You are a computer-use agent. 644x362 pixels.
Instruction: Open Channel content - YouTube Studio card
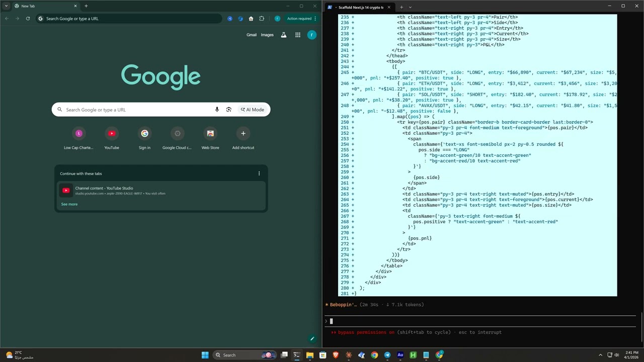(161, 191)
